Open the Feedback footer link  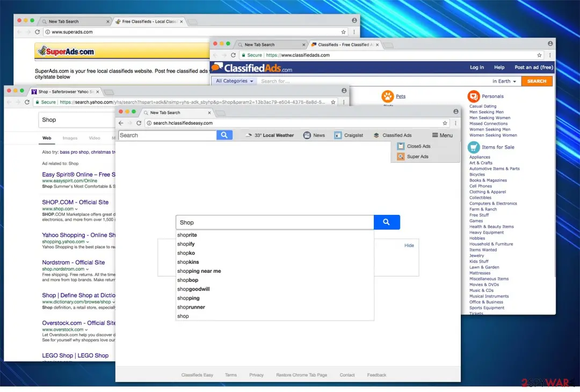click(x=376, y=375)
